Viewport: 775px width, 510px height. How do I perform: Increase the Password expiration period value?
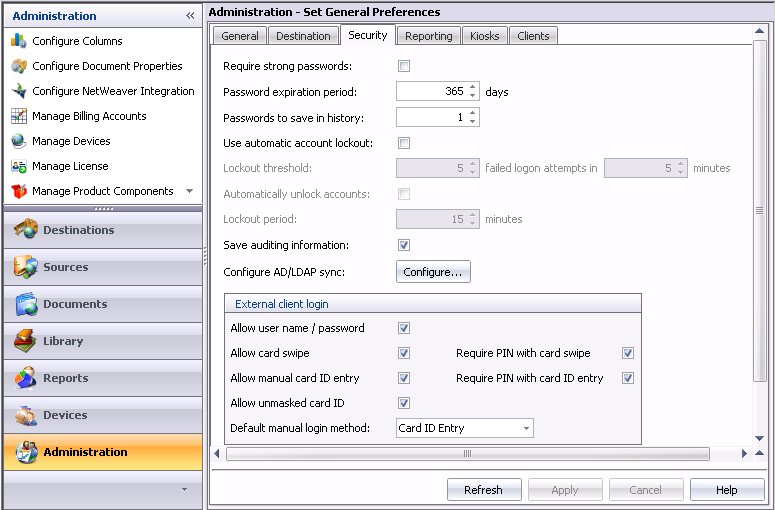(473, 87)
